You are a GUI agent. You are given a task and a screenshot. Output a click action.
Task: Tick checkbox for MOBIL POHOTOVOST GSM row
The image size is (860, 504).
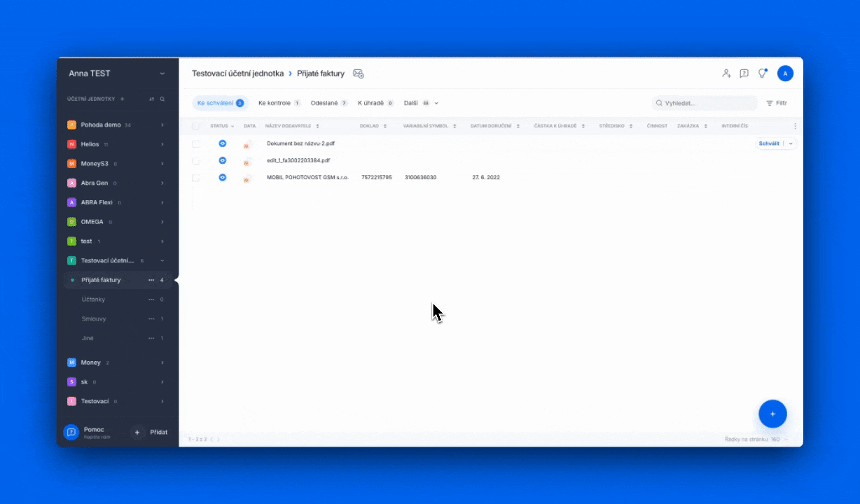click(x=196, y=178)
